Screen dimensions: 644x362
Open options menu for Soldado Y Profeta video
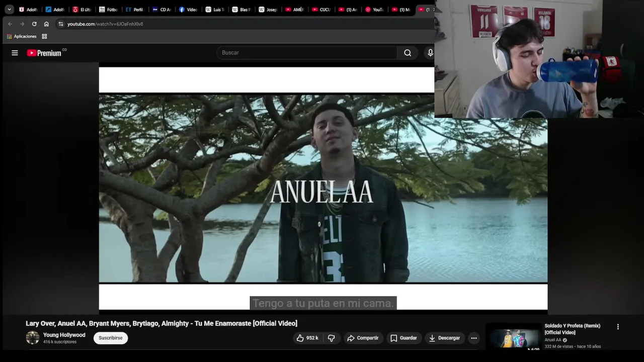click(618, 327)
